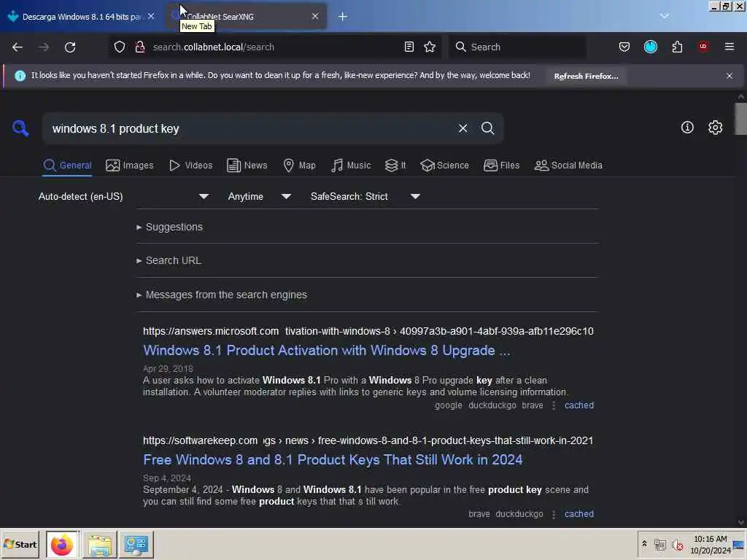Image resolution: width=747 pixels, height=560 pixels.
Task: Select the General search category
Action: click(67, 166)
